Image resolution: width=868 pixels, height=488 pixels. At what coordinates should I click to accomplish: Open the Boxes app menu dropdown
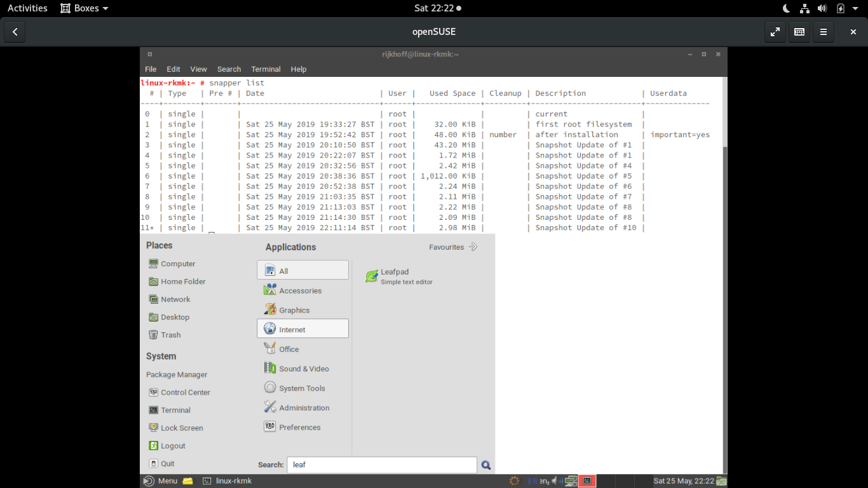(85, 8)
